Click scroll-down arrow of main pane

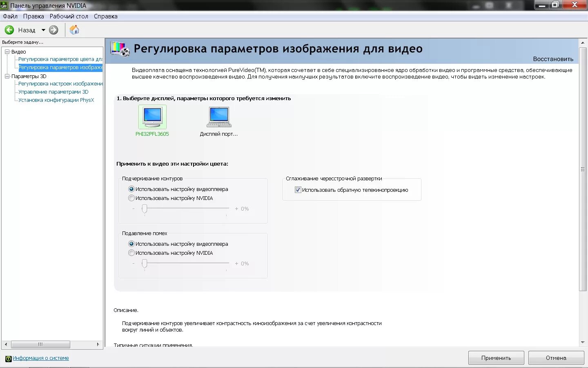coord(583,342)
